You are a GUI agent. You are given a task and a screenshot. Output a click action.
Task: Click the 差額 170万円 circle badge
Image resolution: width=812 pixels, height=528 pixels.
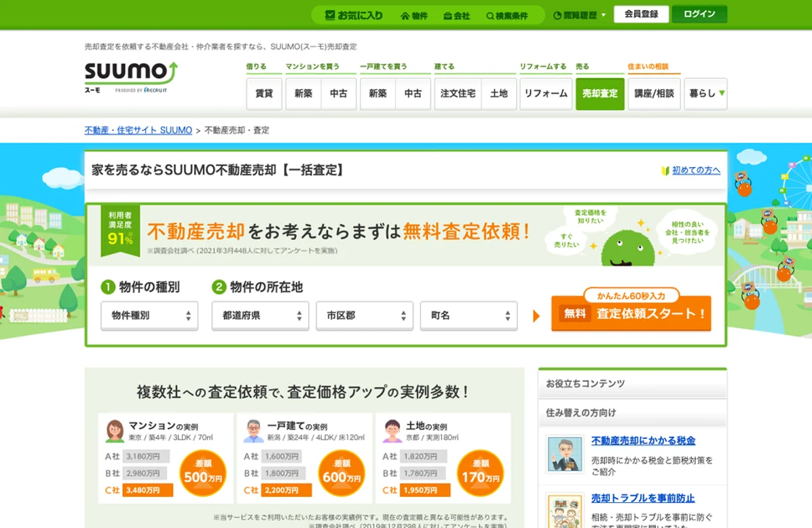coord(481,473)
